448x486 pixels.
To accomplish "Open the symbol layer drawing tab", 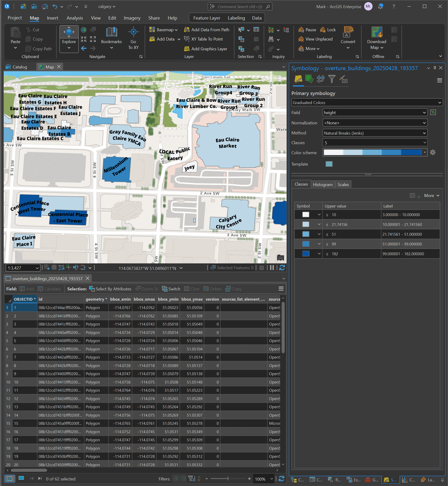I will [x=321, y=79].
